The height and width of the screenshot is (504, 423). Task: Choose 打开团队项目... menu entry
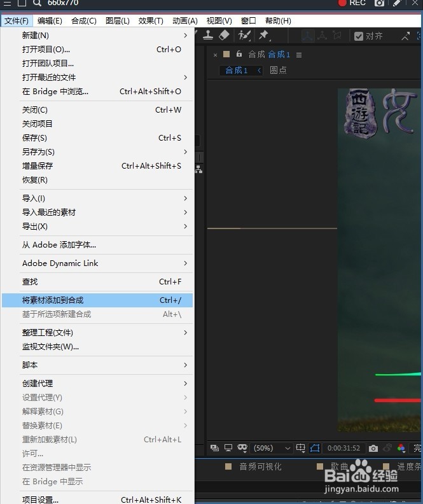(97, 64)
